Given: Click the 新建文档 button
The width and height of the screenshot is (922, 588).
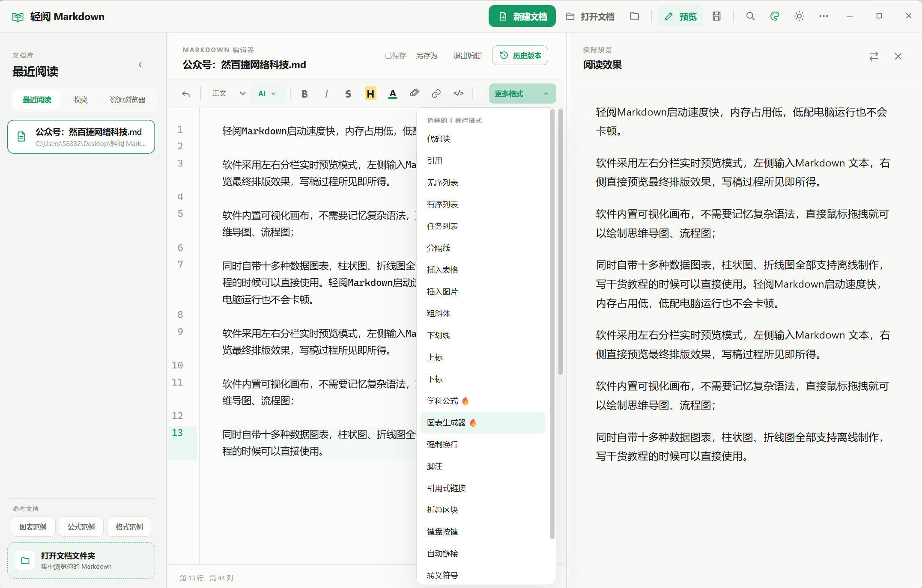Looking at the screenshot, I should (522, 16).
